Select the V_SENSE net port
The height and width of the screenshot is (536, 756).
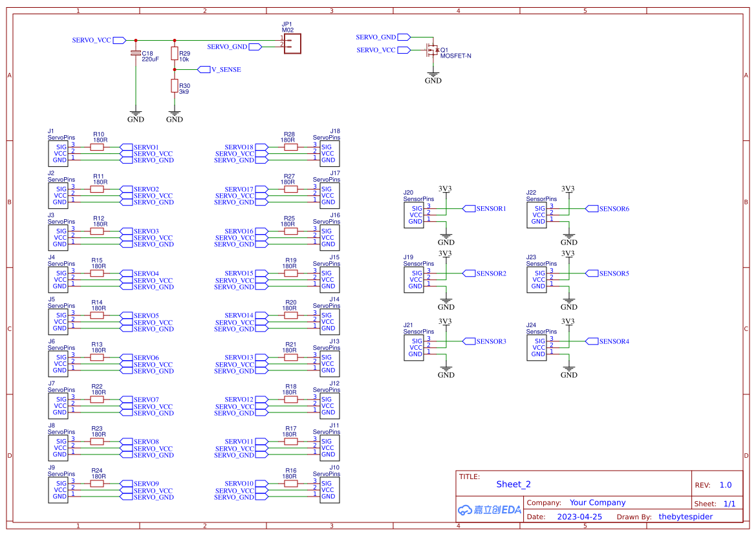(220, 69)
